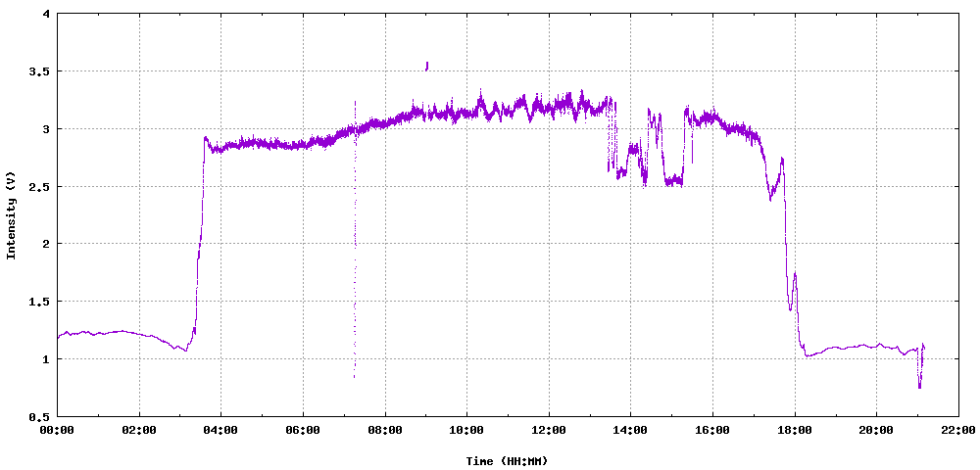Viewport: 980px width, 470px height.
Task: Click the '10:00' x-axis tick label
Action: (466, 431)
